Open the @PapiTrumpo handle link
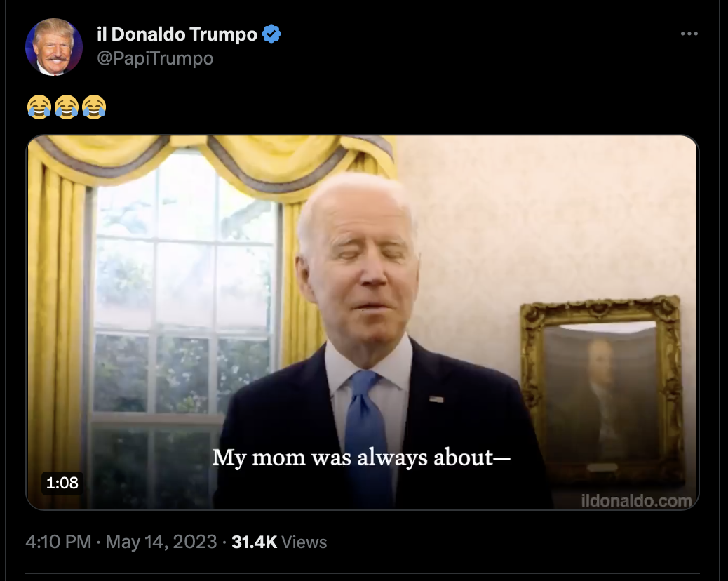The image size is (728, 581). tap(155, 58)
